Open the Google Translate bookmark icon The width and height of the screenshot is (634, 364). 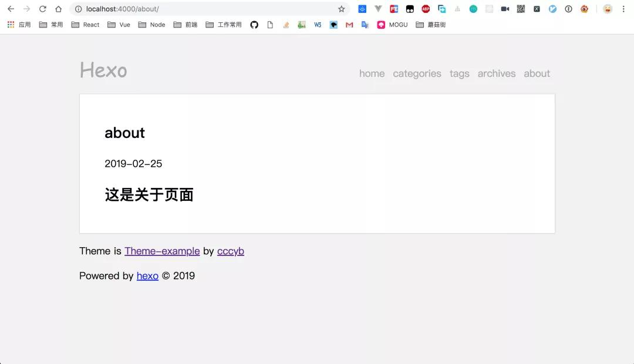pyautogui.click(x=366, y=25)
